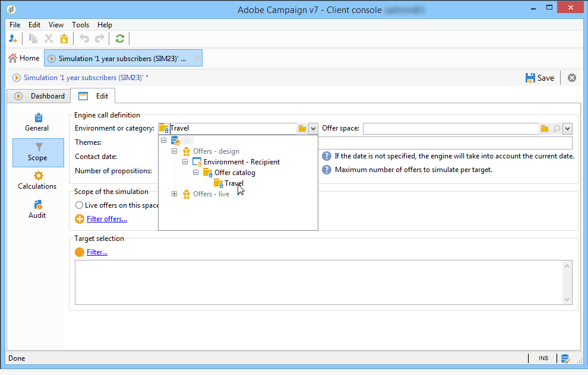The image size is (588, 375).
Task: Click the database icon in status bar
Action: coord(565,358)
